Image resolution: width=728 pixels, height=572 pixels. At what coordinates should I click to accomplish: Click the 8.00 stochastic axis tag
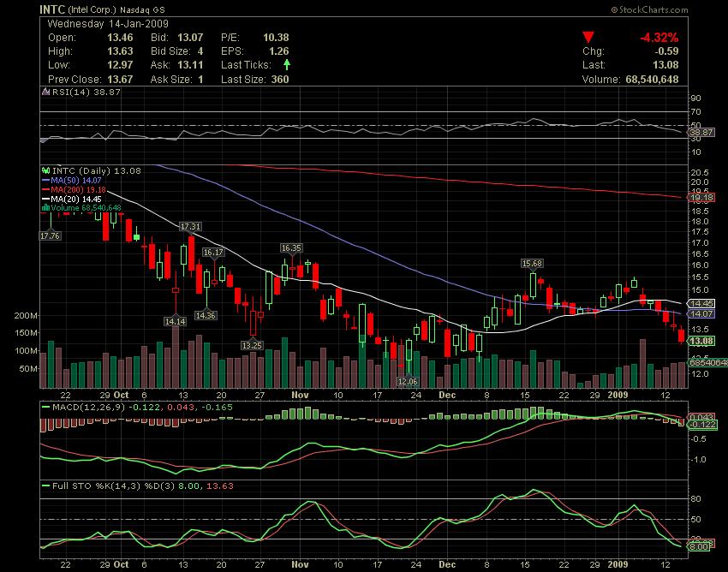click(x=700, y=546)
